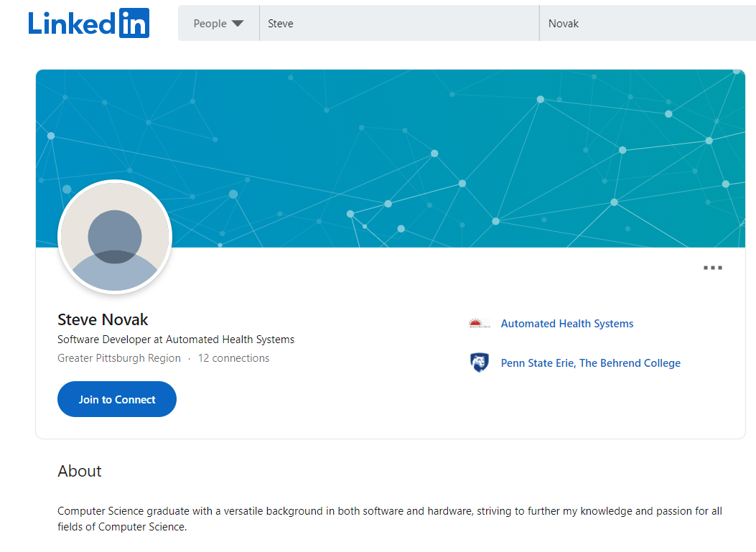Click the Greater Pittsburgh Region location text
Image resolution: width=756 pixels, height=552 pixels.
tap(119, 358)
